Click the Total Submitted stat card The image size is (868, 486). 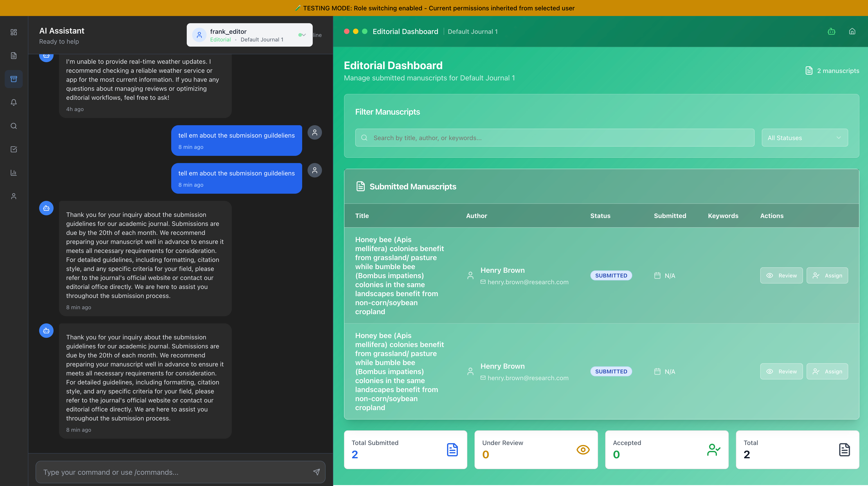click(x=405, y=450)
